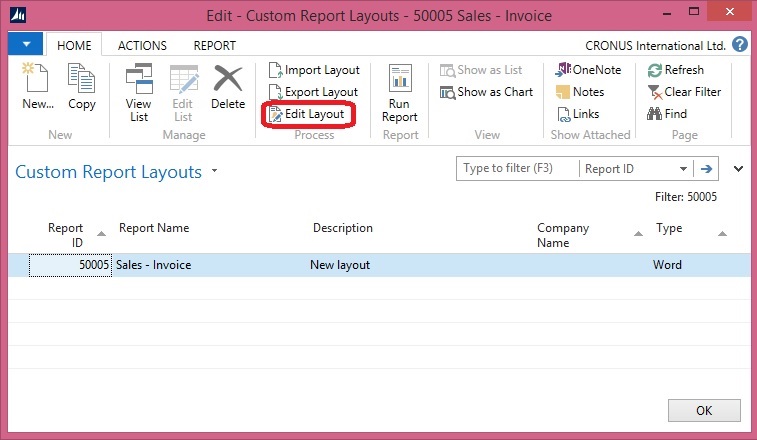757x440 pixels.
Task: Delete the selected layout
Action: click(x=228, y=87)
